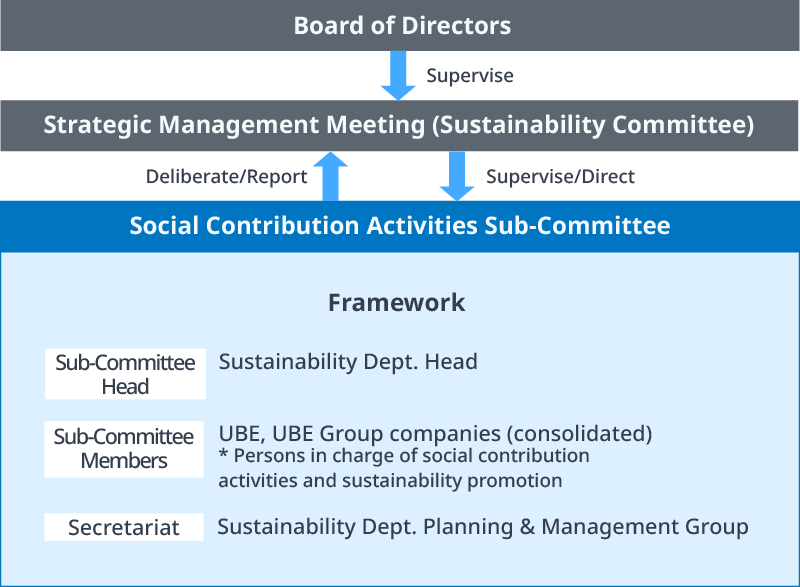The height and width of the screenshot is (587, 800).
Task: Click the down arrow beside Supervise/Direct
Action: coord(458,176)
